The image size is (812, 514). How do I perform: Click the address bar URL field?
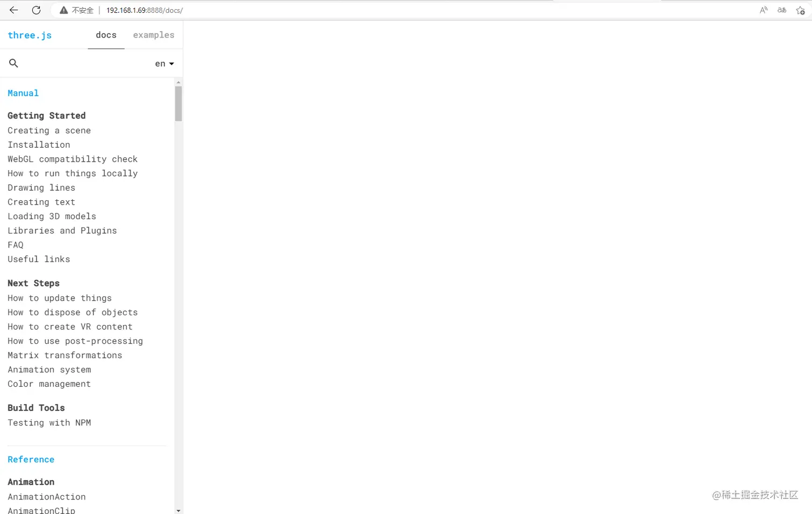144,10
